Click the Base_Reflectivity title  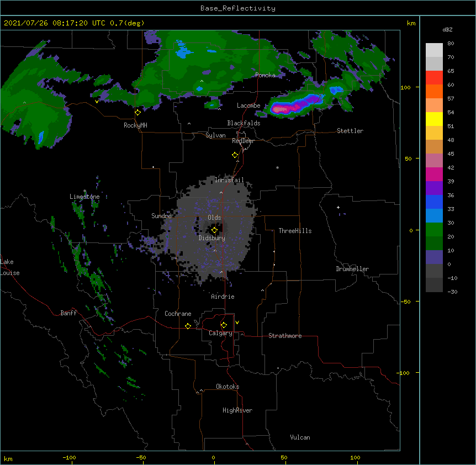pyautogui.click(x=238, y=8)
